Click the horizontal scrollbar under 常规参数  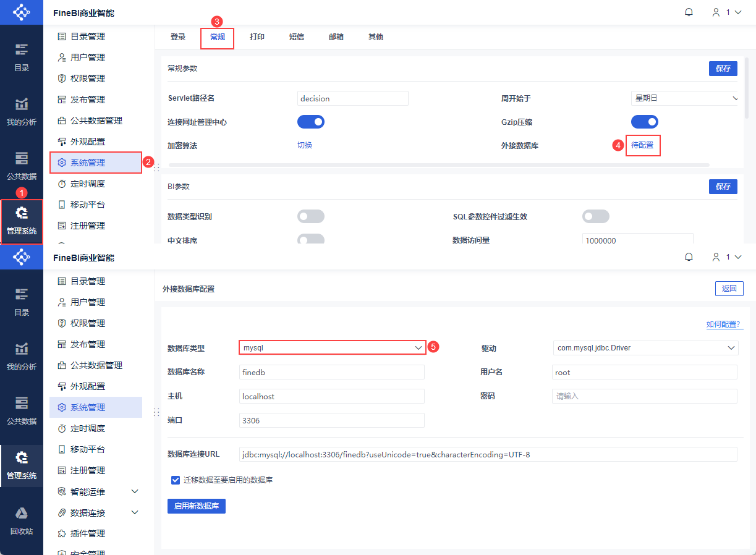(x=439, y=165)
